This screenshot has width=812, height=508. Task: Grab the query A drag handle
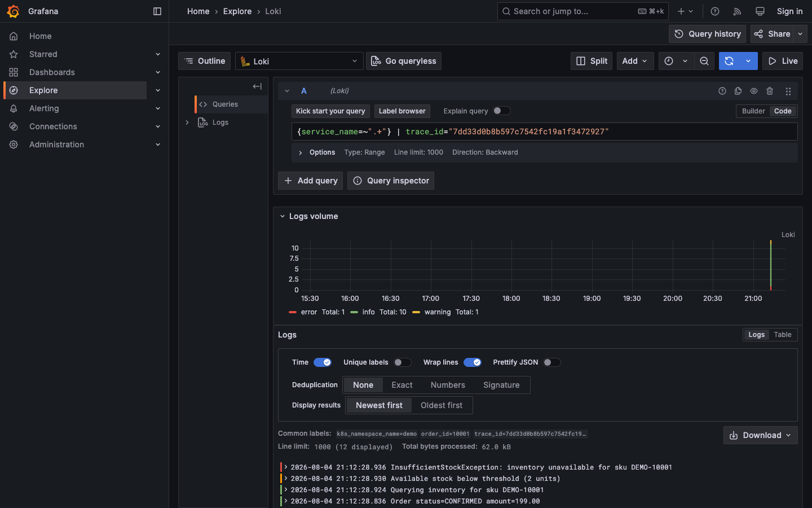788,91
